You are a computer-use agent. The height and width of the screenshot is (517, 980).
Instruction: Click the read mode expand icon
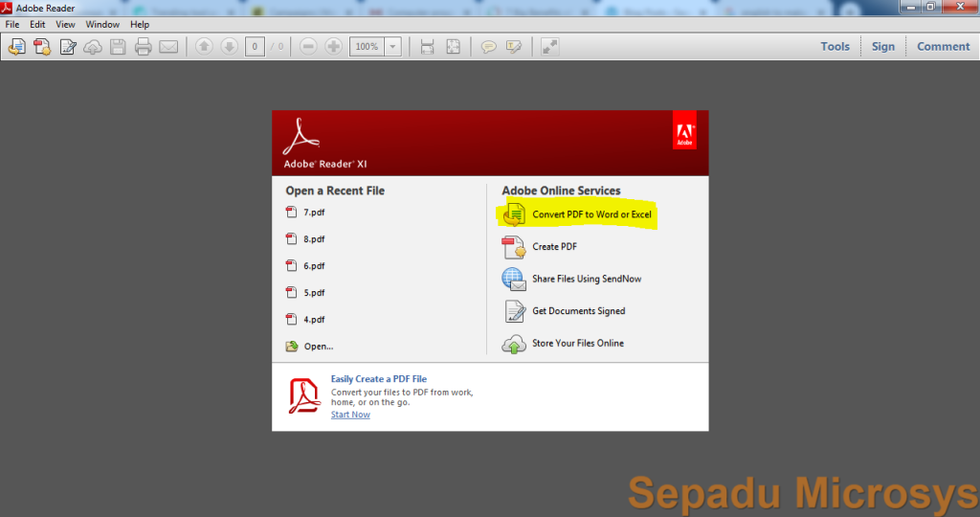(550, 47)
